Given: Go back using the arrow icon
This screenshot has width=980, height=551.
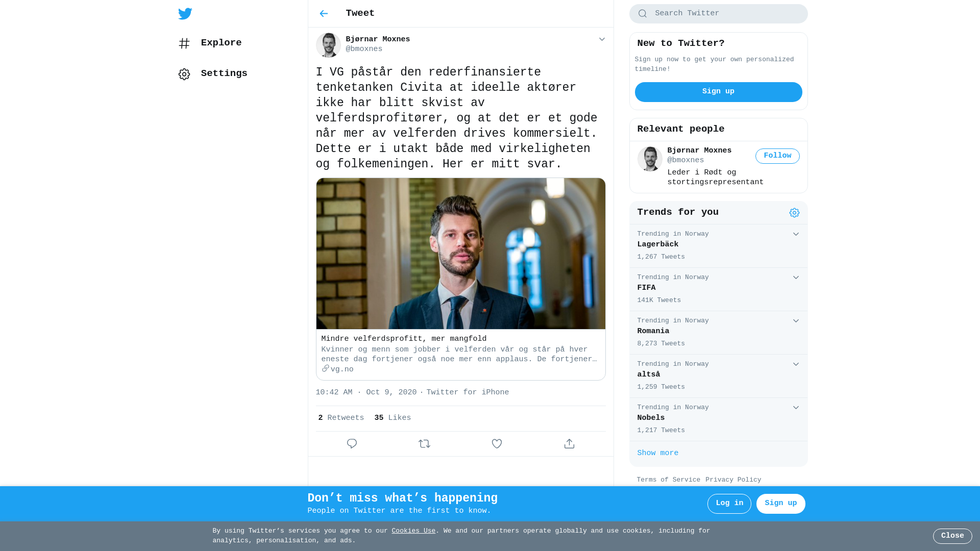Looking at the screenshot, I should (x=324, y=14).
